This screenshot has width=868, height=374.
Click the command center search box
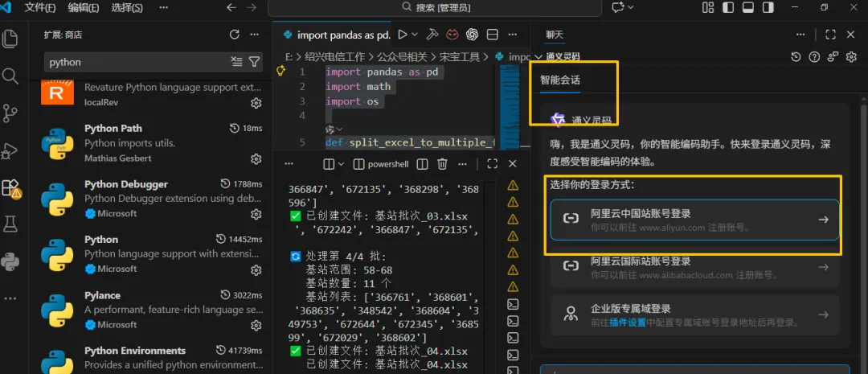pos(435,8)
